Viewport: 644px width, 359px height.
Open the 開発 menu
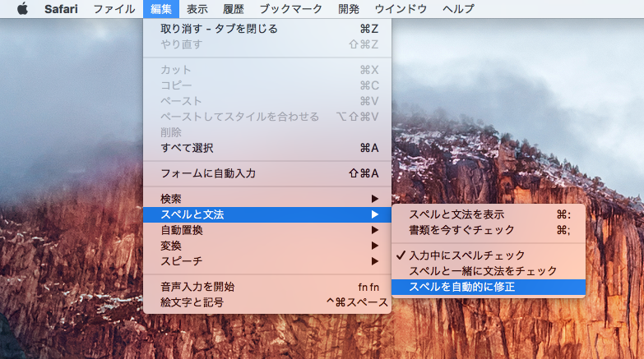tap(349, 8)
